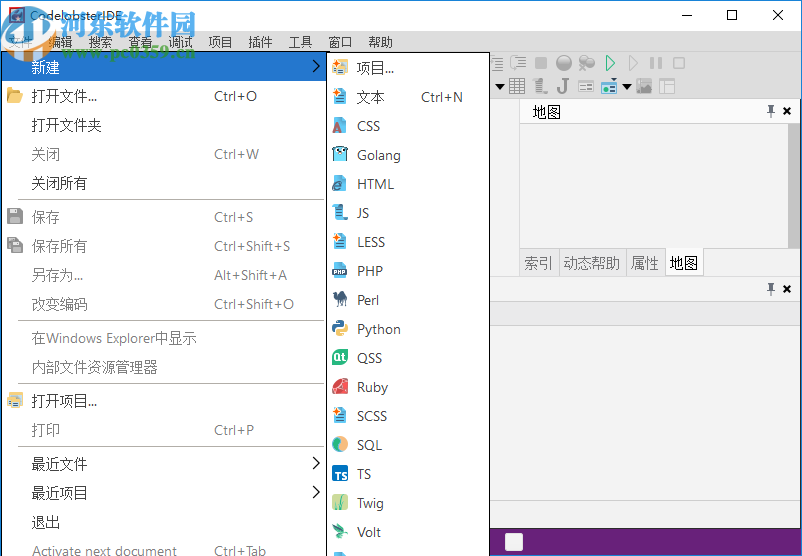The width and height of the screenshot is (802, 556).
Task: Open the 工具 tools menu
Action: coord(300,42)
